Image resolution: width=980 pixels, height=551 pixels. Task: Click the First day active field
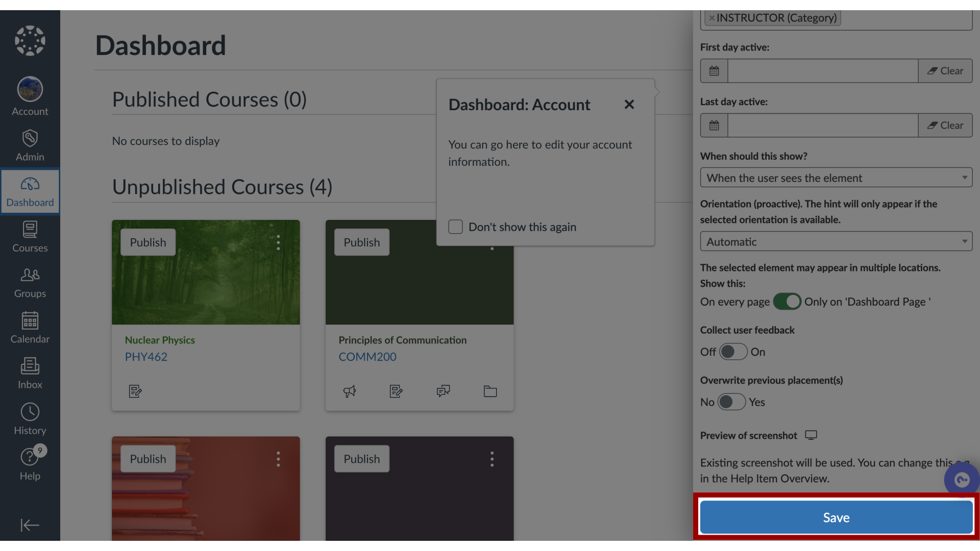tap(823, 71)
